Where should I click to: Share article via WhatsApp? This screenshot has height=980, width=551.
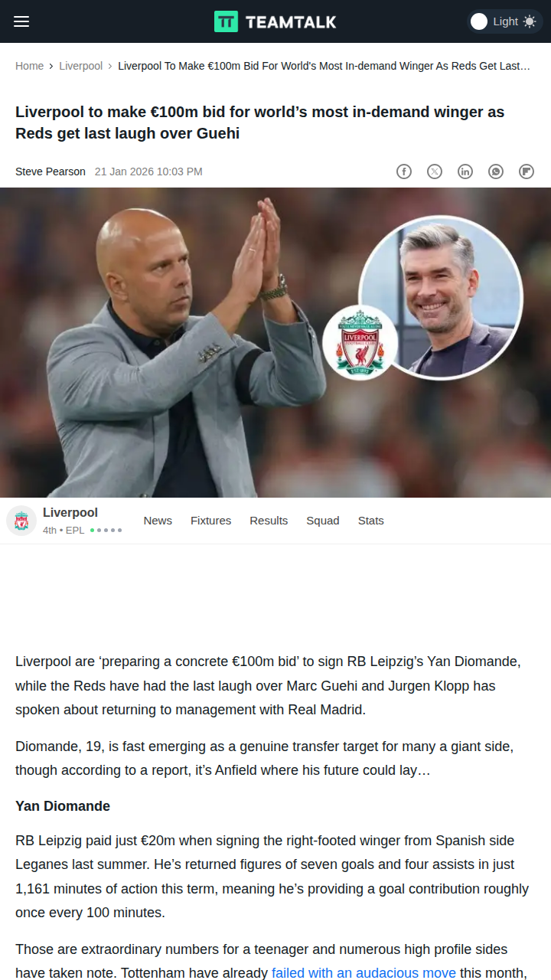click(496, 171)
